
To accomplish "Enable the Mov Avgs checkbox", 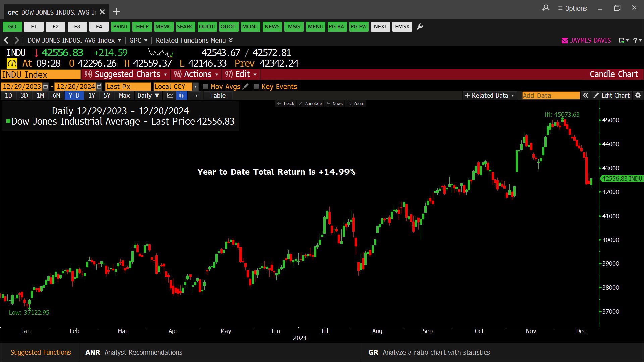I will (x=205, y=86).
